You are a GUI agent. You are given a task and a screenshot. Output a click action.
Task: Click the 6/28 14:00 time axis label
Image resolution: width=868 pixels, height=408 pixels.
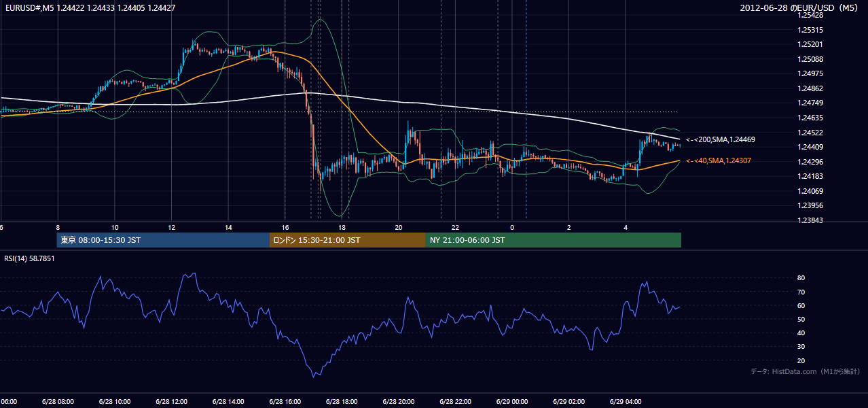pyautogui.click(x=228, y=401)
